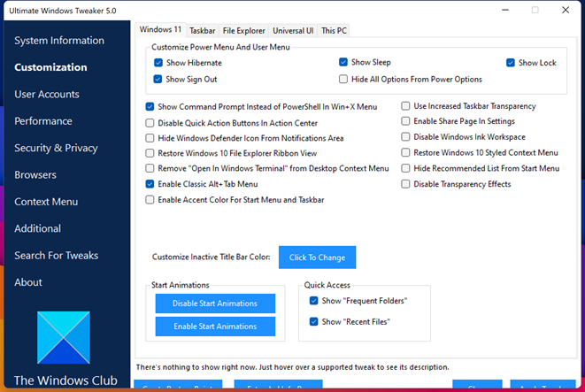
Task: Click Enable Start Animations button
Action: click(215, 327)
